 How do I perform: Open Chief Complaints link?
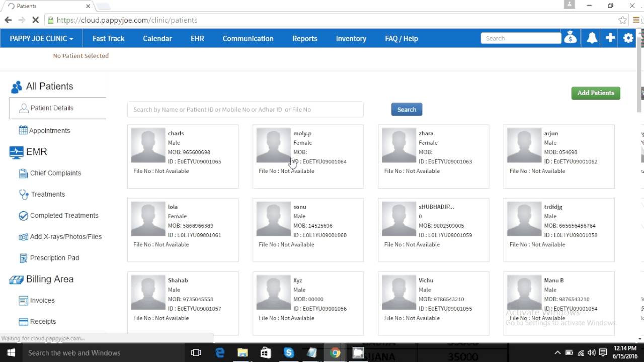pyautogui.click(x=55, y=173)
